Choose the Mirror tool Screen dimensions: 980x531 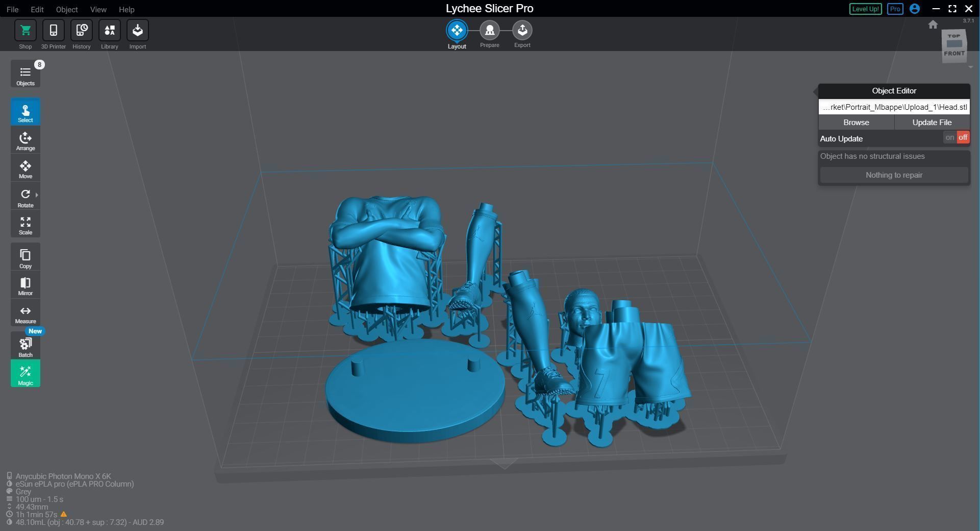click(25, 285)
